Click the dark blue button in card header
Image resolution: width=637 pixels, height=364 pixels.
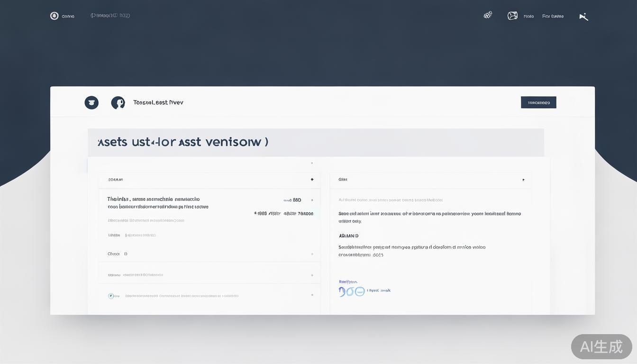538,102
